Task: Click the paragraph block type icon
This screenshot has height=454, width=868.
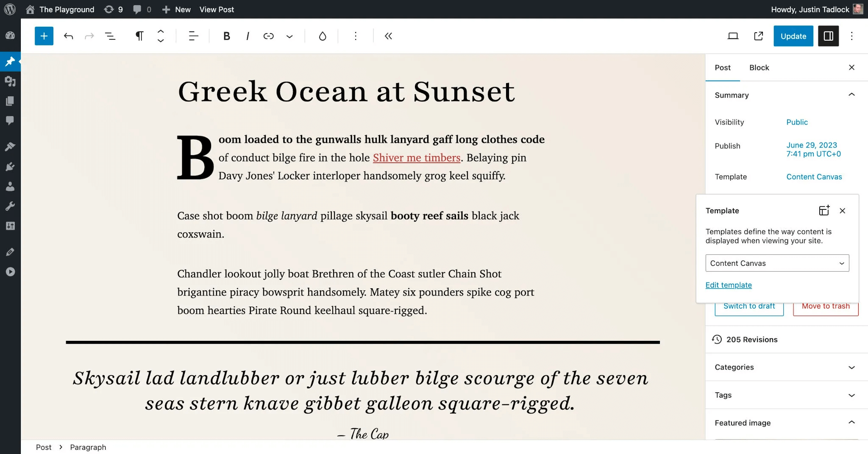Action: click(139, 36)
